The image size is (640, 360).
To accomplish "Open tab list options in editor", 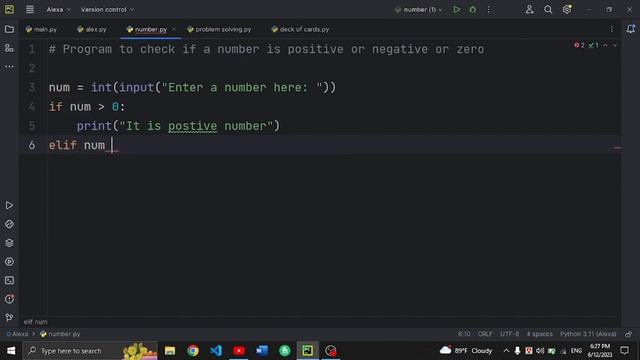I will [x=611, y=29].
